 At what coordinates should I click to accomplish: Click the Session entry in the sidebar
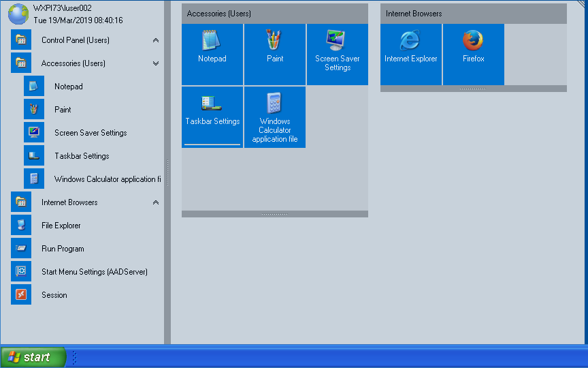point(54,295)
